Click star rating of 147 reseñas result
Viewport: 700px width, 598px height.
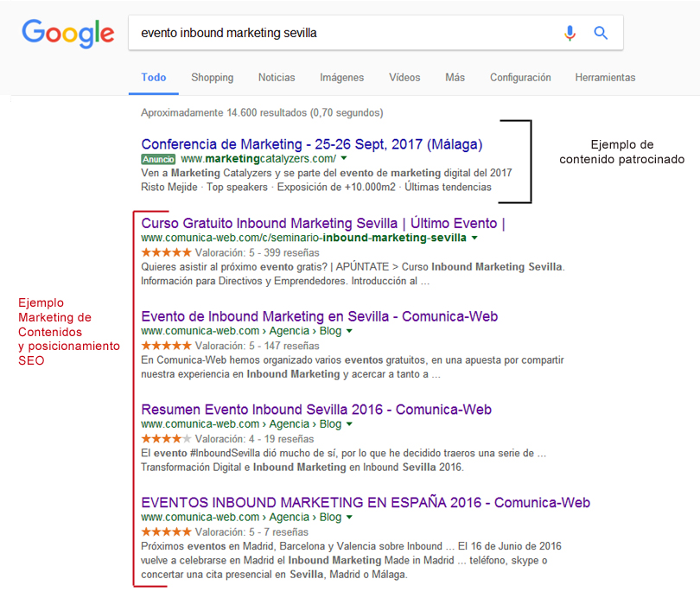[x=166, y=346]
